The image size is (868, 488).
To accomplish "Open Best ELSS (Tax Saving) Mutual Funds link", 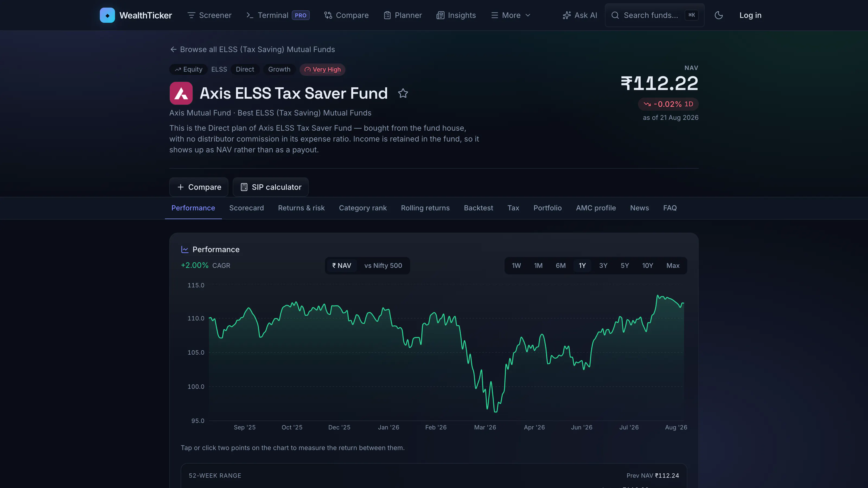I will [304, 113].
